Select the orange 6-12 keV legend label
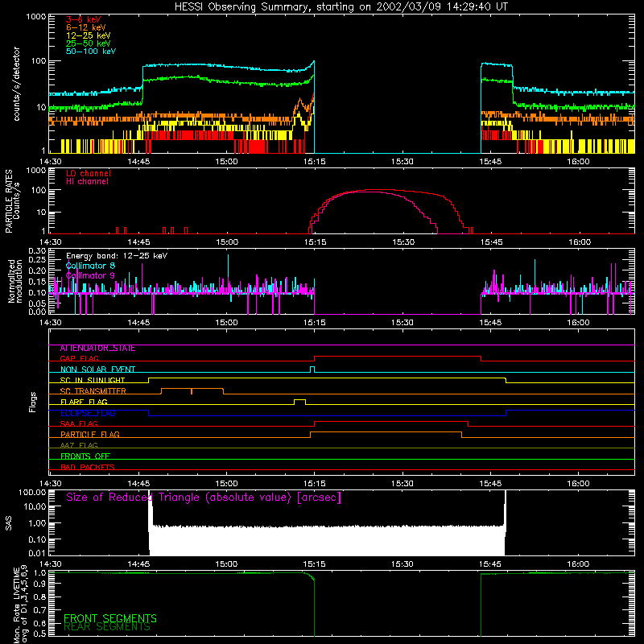 (86, 27)
